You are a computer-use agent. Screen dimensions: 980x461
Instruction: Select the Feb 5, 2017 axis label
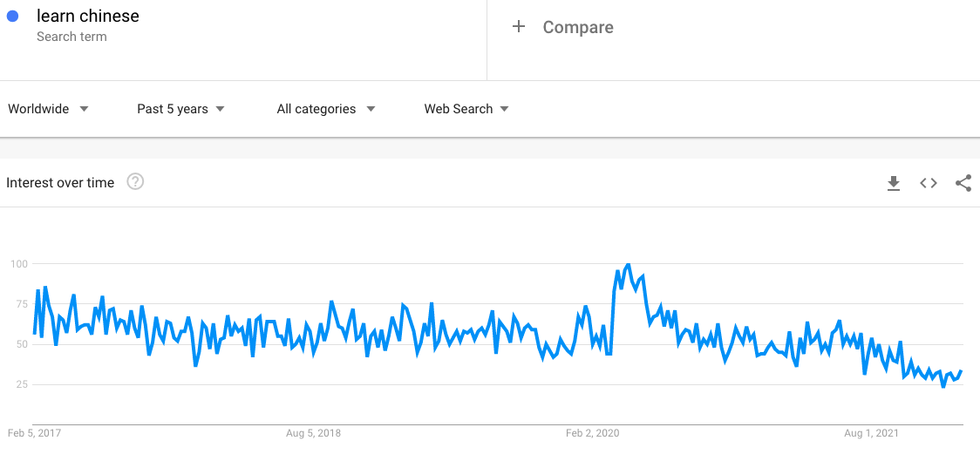(34, 433)
